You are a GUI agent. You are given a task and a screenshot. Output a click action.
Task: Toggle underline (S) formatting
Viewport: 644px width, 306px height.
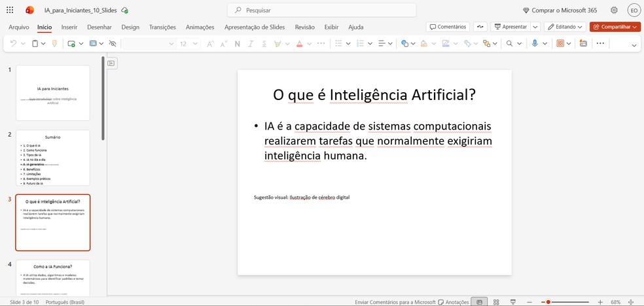click(x=264, y=43)
